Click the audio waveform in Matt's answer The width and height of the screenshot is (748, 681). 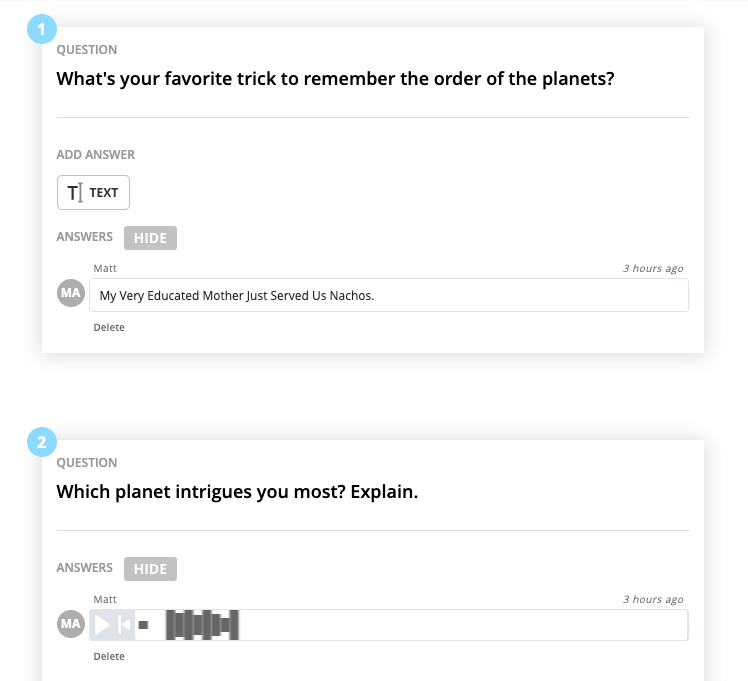pos(202,625)
